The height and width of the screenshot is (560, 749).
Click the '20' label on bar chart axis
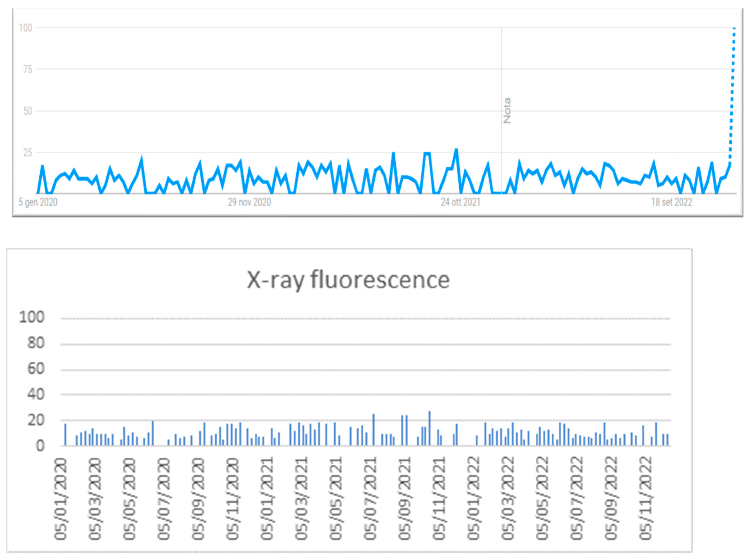[36, 420]
